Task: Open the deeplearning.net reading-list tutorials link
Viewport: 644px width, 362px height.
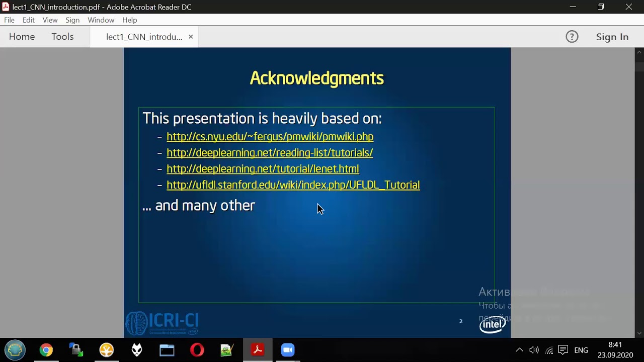Action: (270, 153)
